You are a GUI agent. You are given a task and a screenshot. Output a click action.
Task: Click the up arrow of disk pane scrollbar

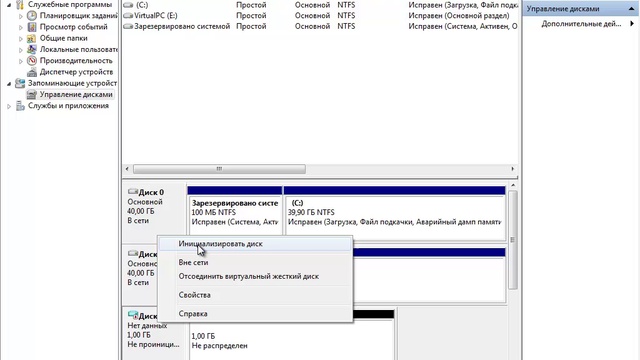click(513, 186)
